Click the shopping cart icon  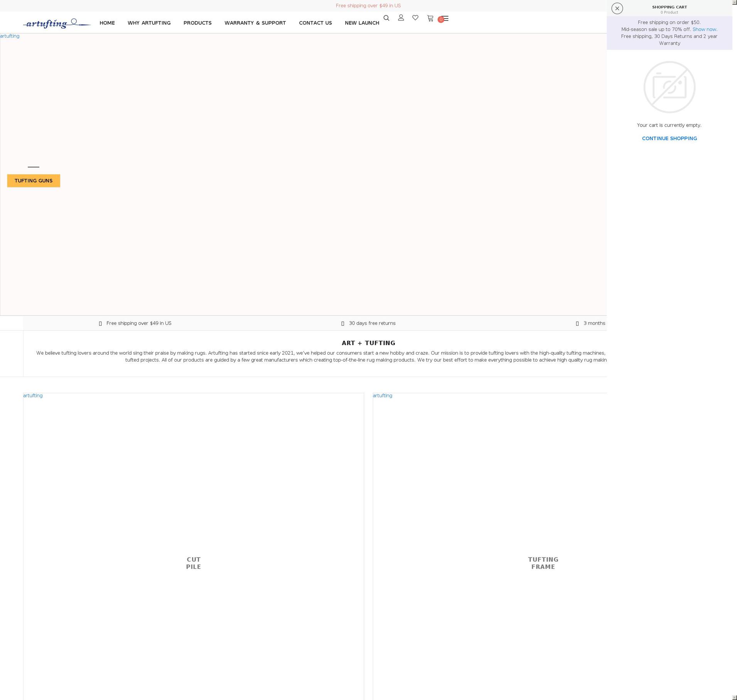click(430, 18)
